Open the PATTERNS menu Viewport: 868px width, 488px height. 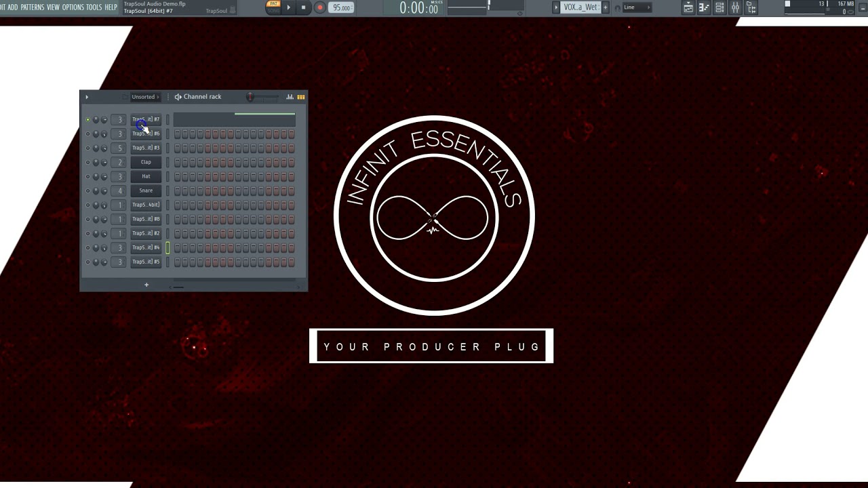click(x=32, y=7)
